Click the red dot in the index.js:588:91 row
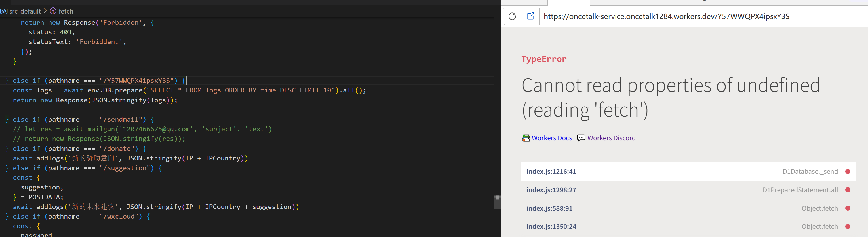Screen dimensions: 868x237 (848, 208)
